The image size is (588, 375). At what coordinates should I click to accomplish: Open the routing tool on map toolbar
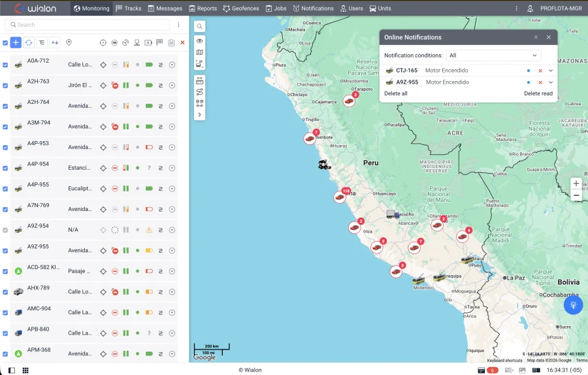[199, 92]
